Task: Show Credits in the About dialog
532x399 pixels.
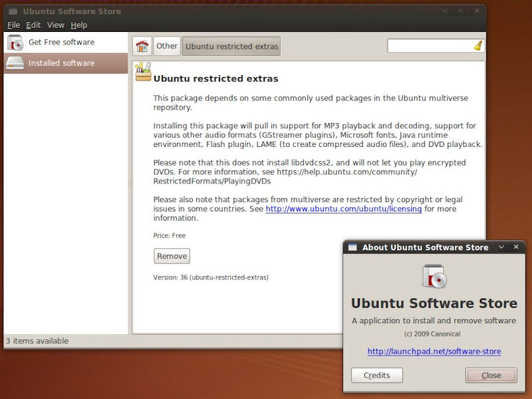Action: (x=376, y=375)
